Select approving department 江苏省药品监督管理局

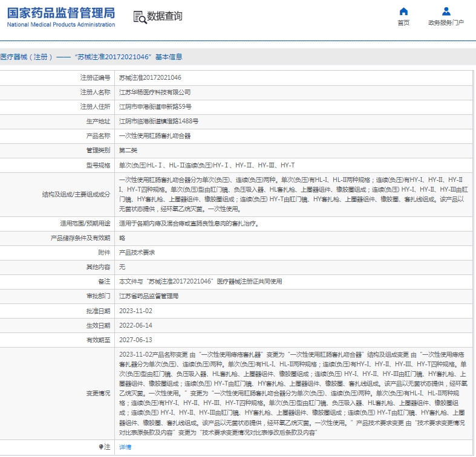[149, 296]
